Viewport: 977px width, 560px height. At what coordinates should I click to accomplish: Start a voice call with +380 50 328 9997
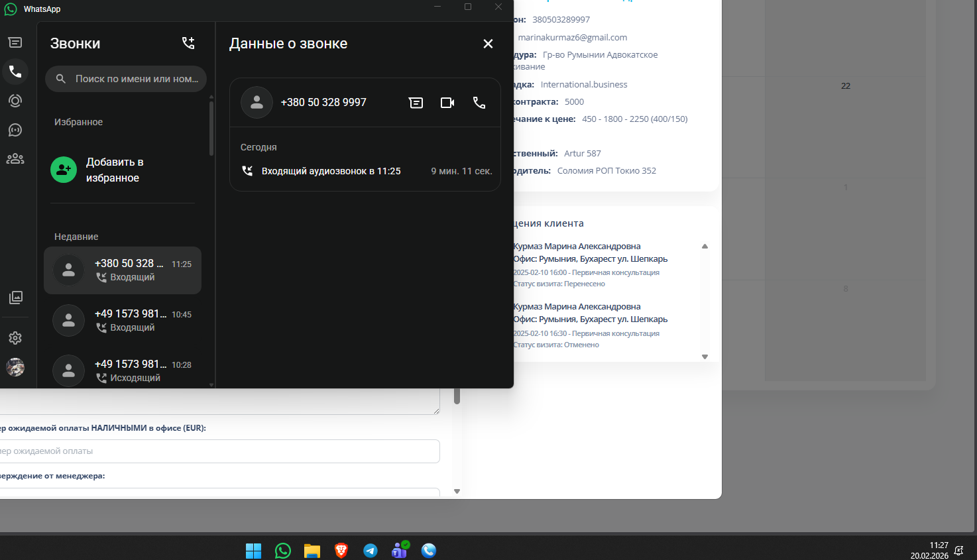click(x=479, y=103)
